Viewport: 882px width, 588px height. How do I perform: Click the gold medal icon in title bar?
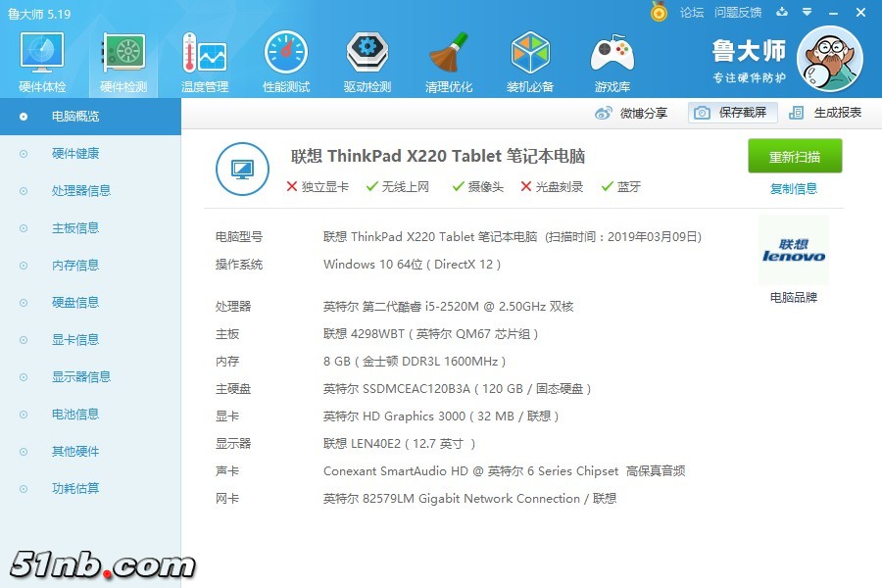[x=659, y=11]
